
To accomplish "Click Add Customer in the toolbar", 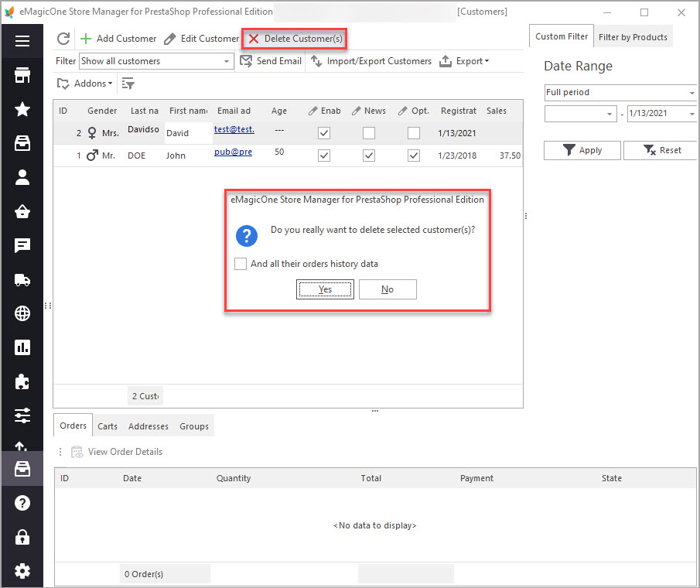I will (118, 39).
